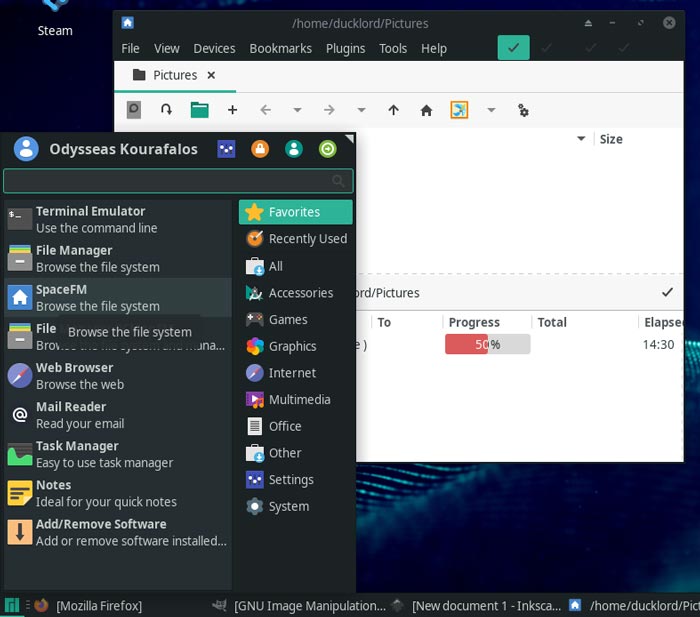Toggle the highlighted green checkmark panel button

513,48
